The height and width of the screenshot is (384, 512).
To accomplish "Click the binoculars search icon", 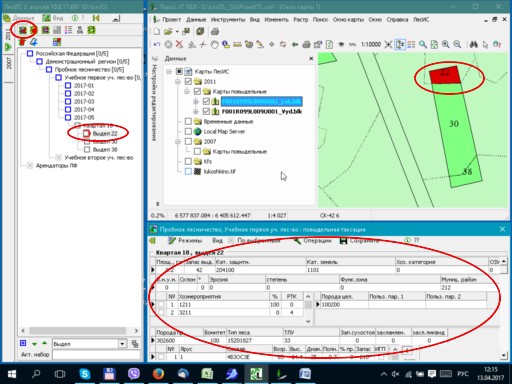I will (x=473, y=44).
